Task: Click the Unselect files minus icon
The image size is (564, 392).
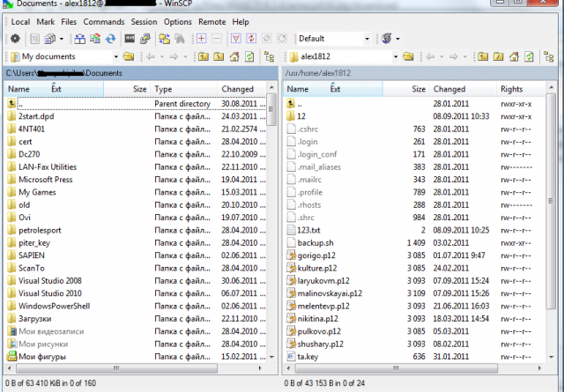Action: tap(217, 39)
